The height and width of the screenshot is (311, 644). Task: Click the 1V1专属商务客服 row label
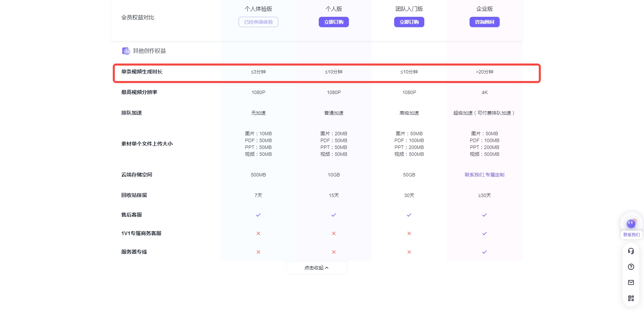[141, 233]
